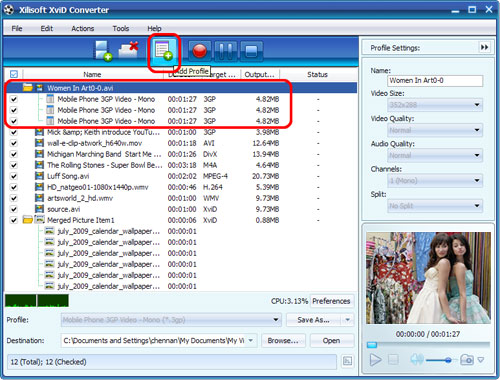Pause conversion with the pause toolbar button
This screenshot has height=380, width=500.
(x=226, y=51)
